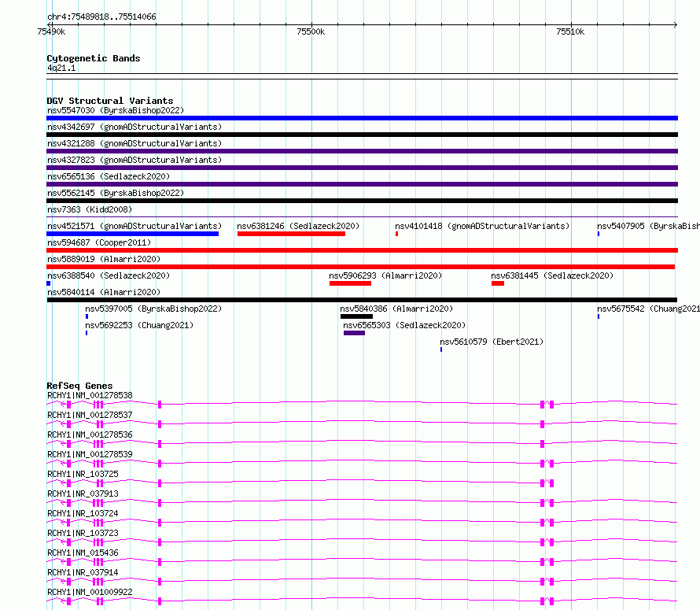Click RCHY1|NM_001278536 transcript label

90,434
